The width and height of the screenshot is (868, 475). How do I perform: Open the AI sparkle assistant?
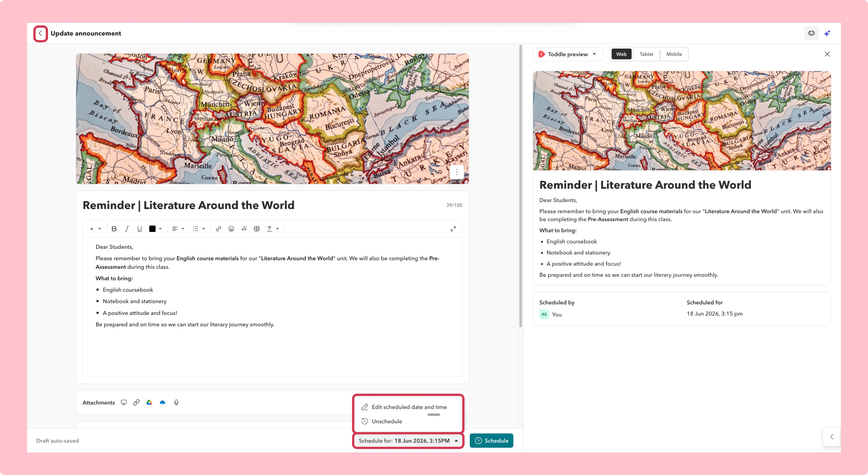click(827, 33)
